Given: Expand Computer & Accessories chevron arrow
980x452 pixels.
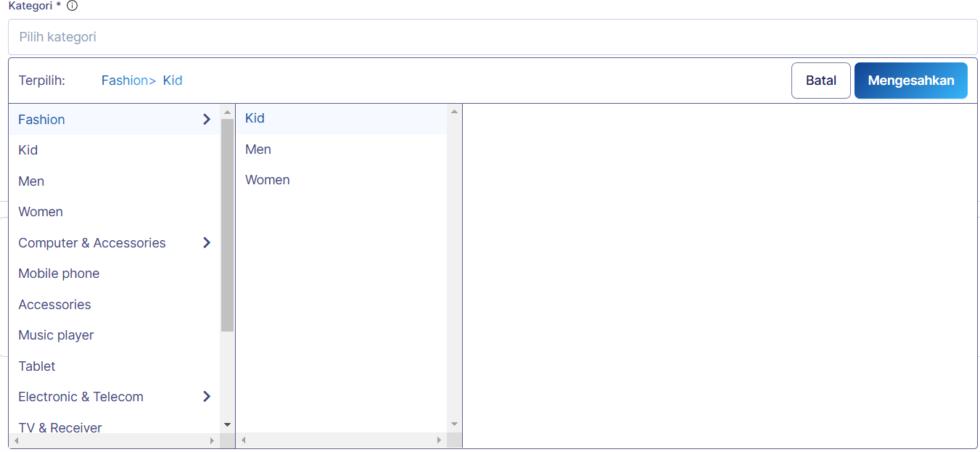Looking at the screenshot, I should (207, 243).
